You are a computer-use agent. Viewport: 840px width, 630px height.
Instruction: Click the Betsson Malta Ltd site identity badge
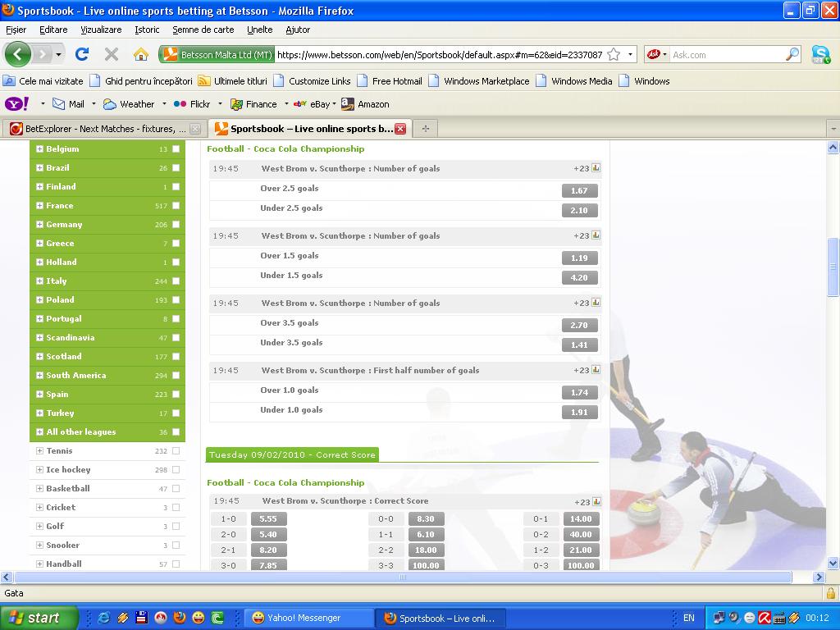(217, 55)
